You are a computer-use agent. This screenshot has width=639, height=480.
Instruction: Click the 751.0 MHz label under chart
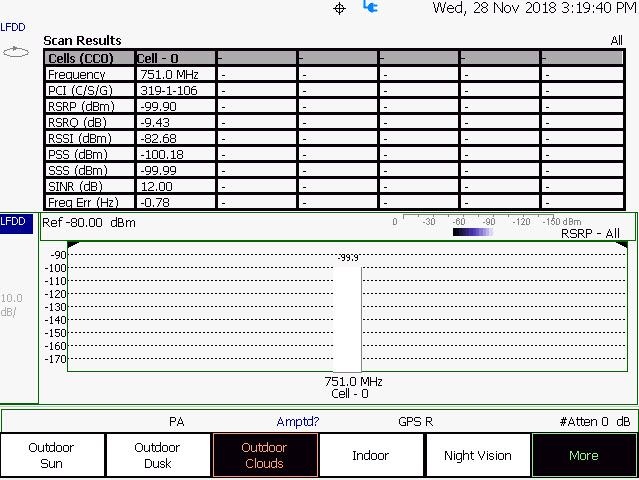353,381
